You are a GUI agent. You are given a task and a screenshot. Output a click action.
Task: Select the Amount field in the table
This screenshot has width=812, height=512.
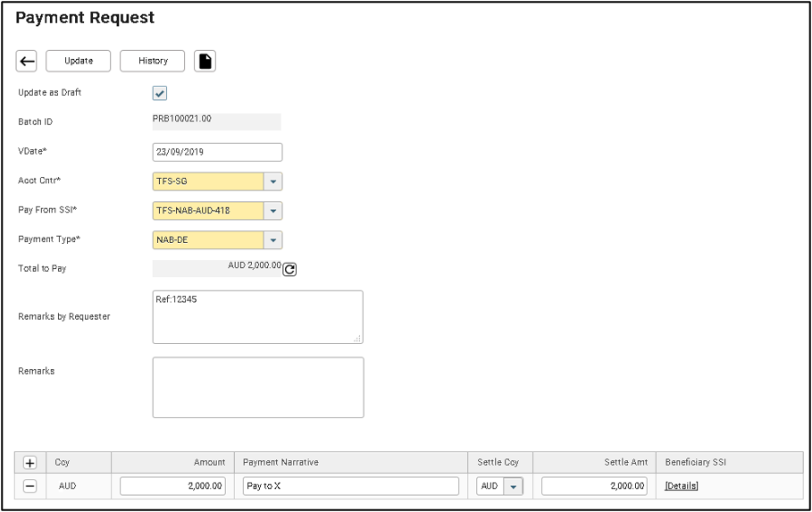(172, 486)
